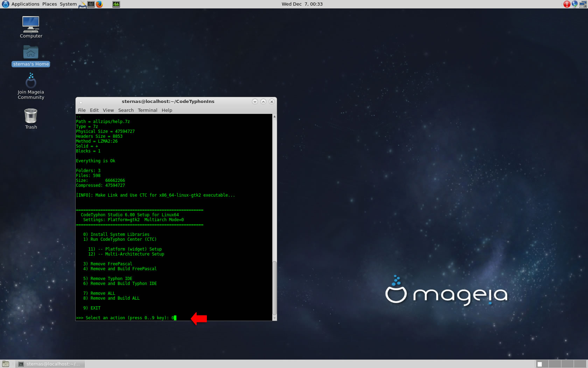Screen dimensions: 588x368
Task: Switch to the last workspace
Action: [x=580, y=364]
